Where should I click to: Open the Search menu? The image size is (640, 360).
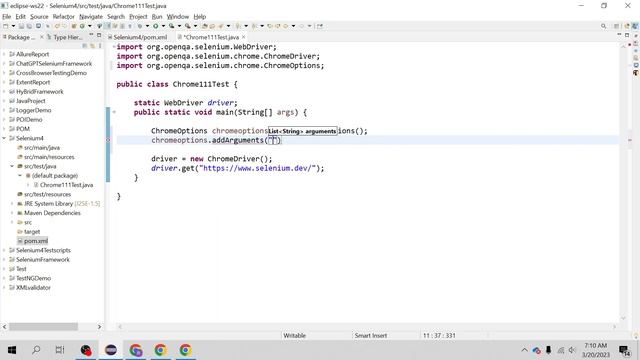click(x=116, y=17)
